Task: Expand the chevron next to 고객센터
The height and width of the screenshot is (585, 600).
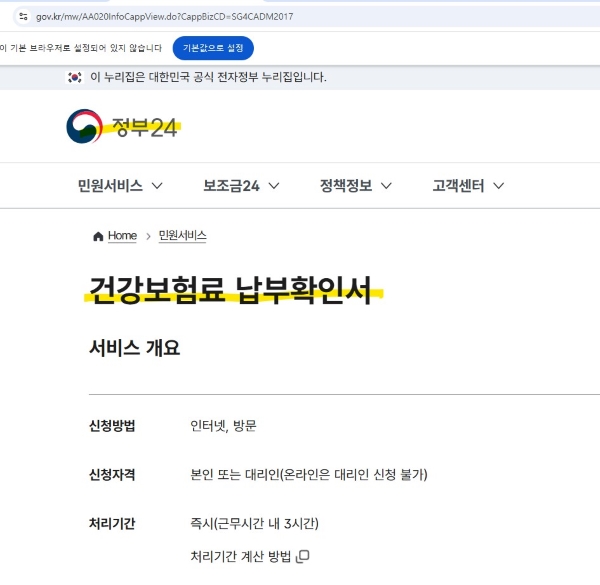Action: point(499,186)
